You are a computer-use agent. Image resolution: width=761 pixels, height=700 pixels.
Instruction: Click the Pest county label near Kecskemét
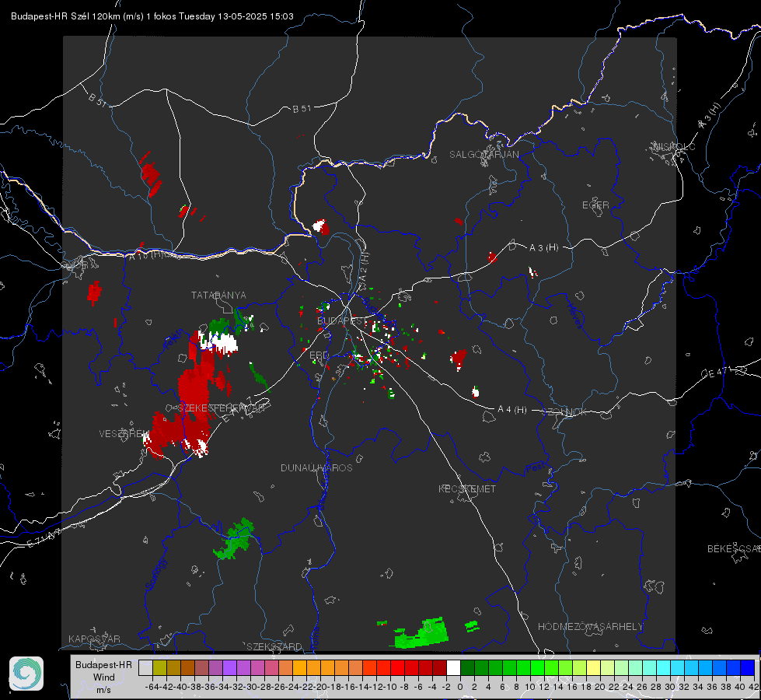point(535,468)
